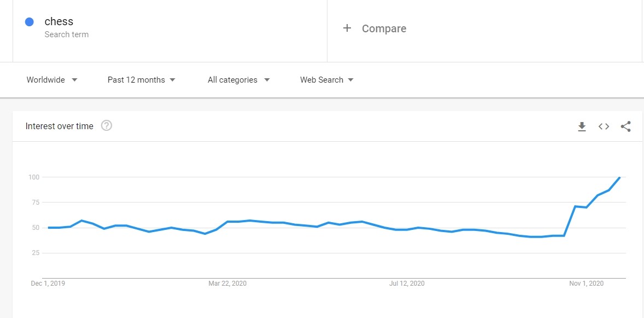Click the Dec 1, 2019 axis label

[x=48, y=284]
